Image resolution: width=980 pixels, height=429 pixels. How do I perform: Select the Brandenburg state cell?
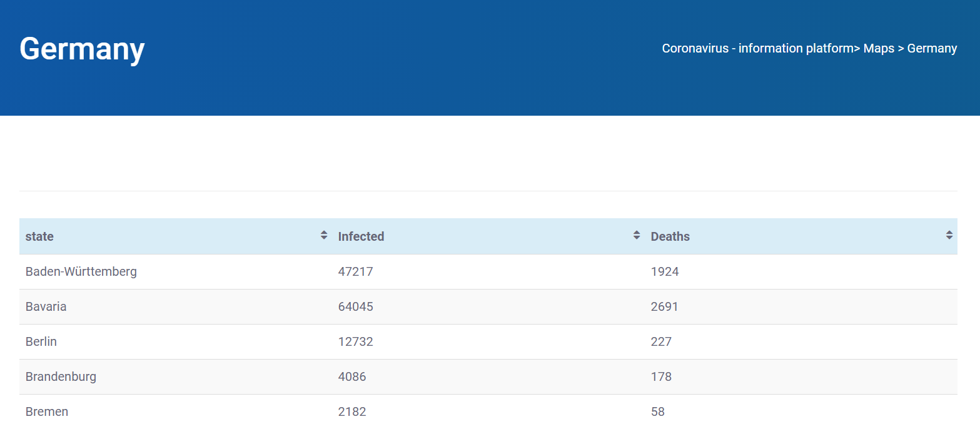tap(61, 376)
